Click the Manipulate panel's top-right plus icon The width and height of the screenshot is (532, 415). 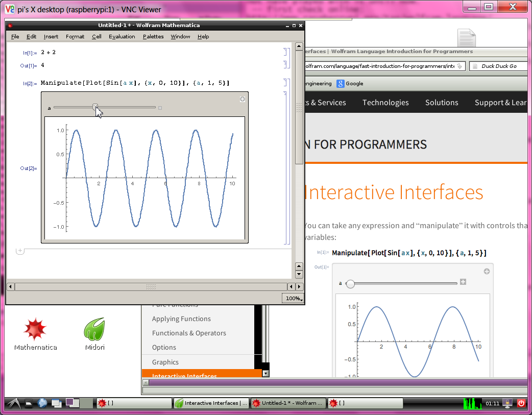click(x=243, y=100)
